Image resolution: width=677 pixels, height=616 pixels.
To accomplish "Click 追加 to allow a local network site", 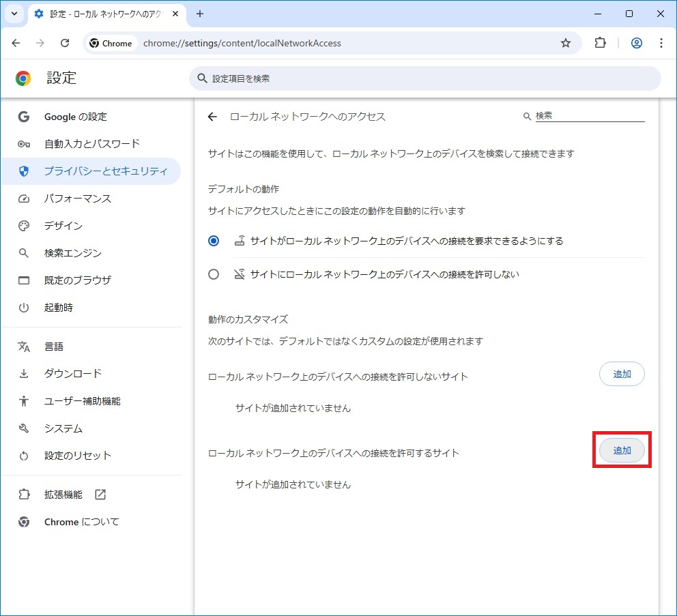I will tap(622, 450).
